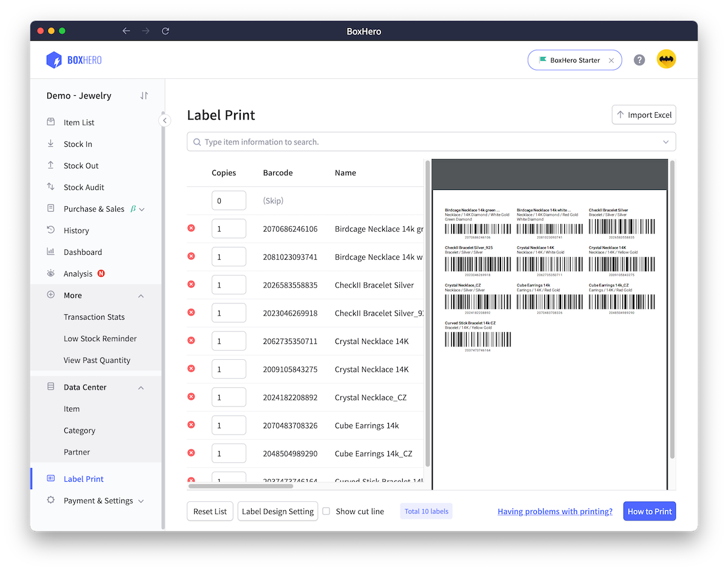Click barcode 2026583558835 cell
Screen dimensions: 728x571
290,285
